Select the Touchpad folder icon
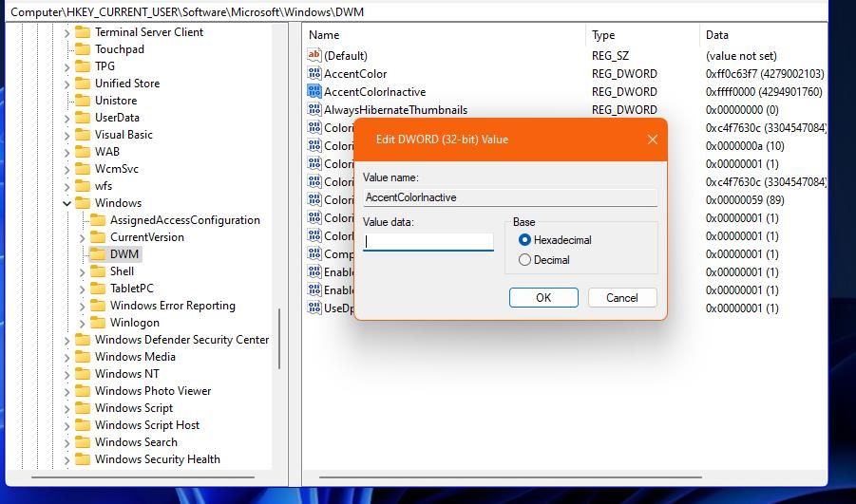Screen dimensions: 856x504 click(83, 49)
